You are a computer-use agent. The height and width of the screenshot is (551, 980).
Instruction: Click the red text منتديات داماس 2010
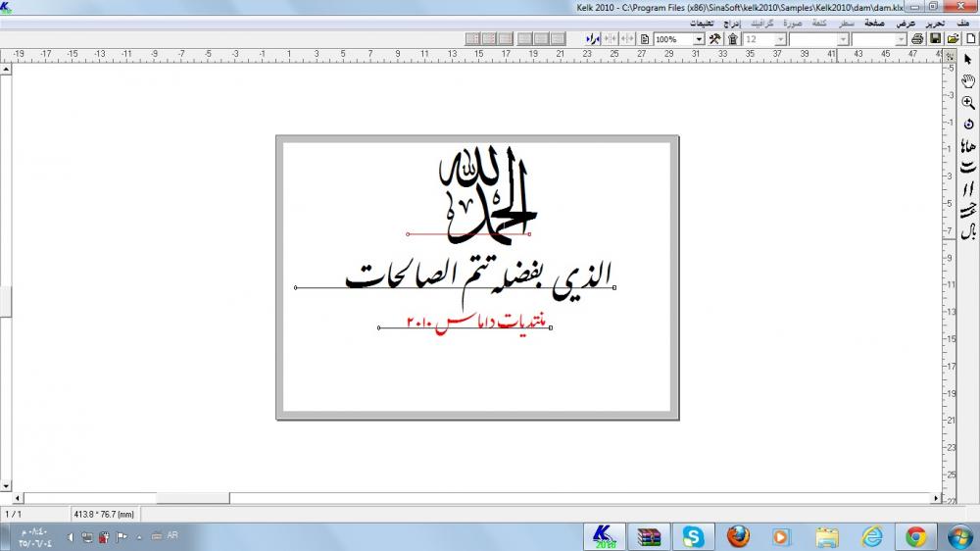[464, 322]
